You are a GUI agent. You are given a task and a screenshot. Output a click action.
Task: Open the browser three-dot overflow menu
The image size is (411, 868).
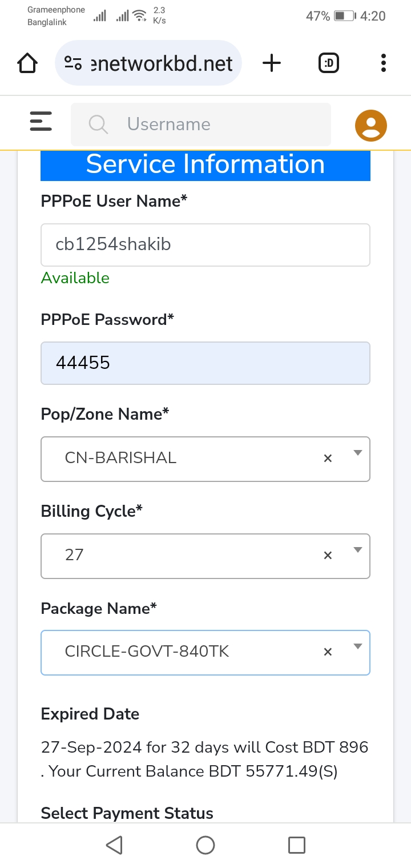tap(383, 63)
